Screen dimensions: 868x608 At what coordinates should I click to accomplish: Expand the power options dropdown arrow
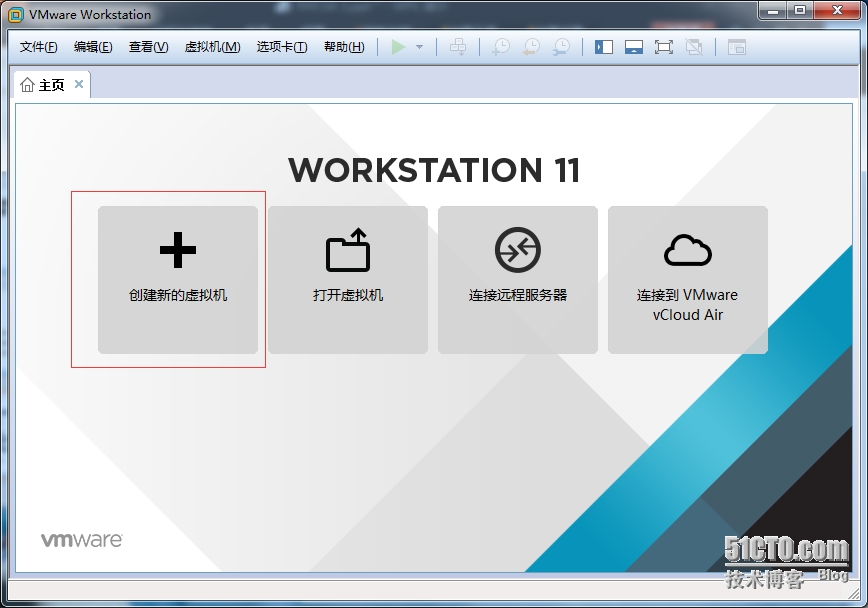(420, 47)
